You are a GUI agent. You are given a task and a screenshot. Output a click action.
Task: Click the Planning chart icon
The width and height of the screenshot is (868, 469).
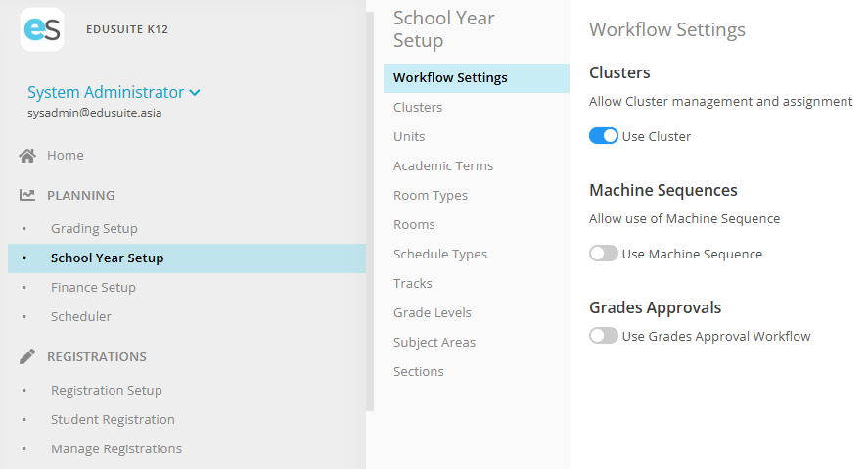27,195
